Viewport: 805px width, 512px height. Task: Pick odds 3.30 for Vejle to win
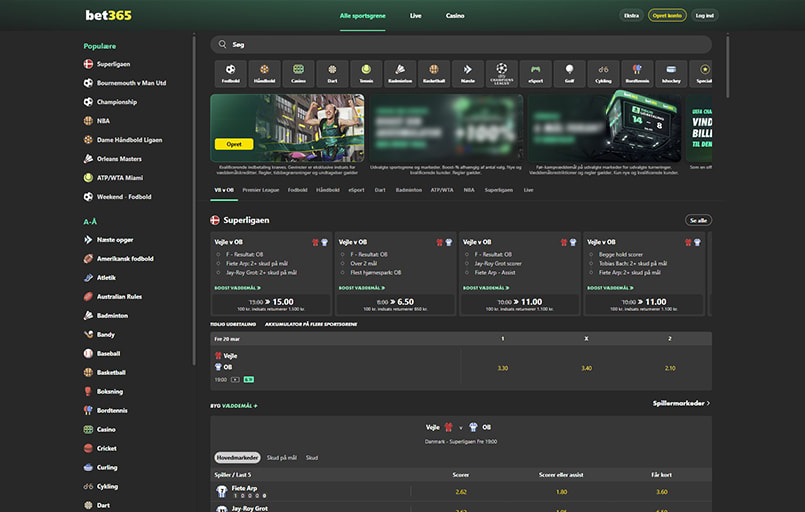coord(503,369)
